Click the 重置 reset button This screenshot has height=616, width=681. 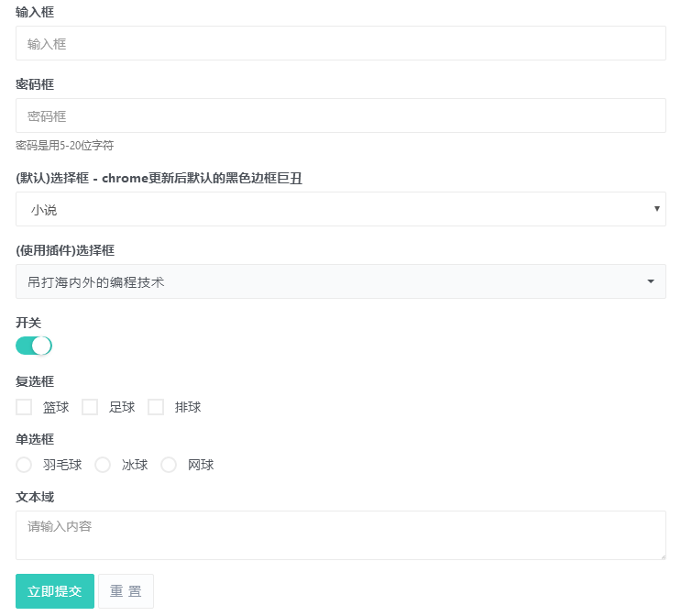[x=126, y=591]
